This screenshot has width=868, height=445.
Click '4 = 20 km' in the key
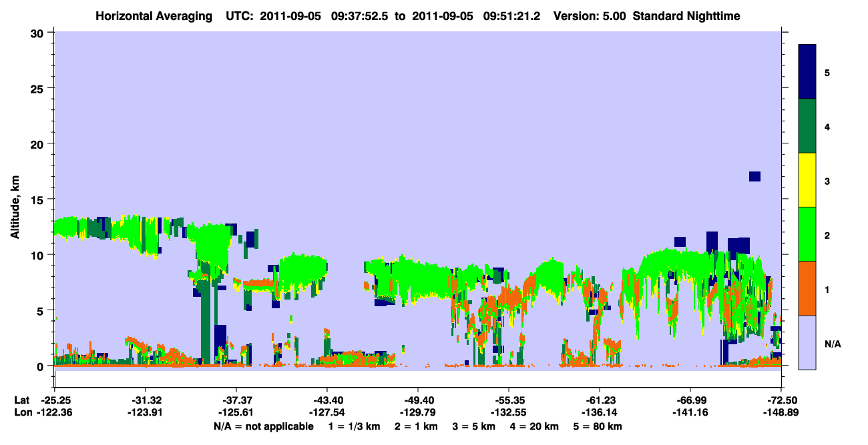click(x=535, y=426)
